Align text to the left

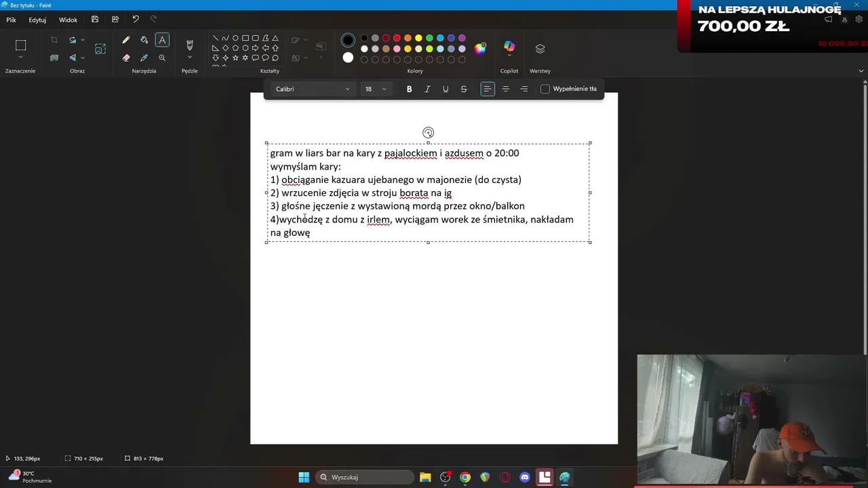pyautogui.click(x=487, y=89)
